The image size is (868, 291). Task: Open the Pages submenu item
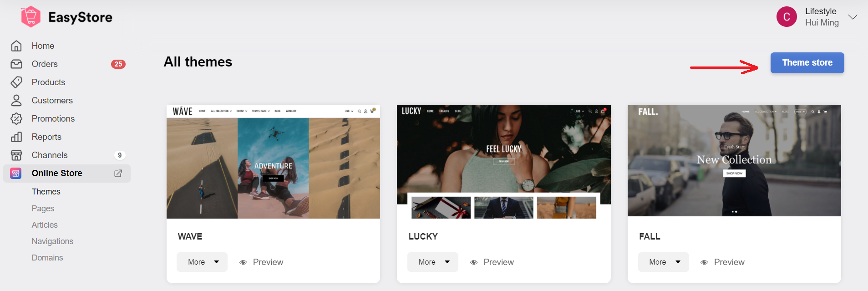tap(43, 209)
